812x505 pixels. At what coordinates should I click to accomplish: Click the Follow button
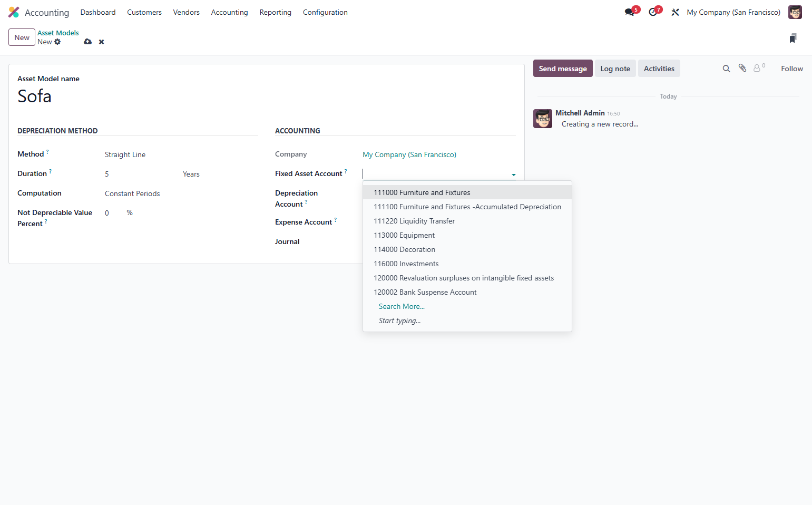click(x=791, y=69)
